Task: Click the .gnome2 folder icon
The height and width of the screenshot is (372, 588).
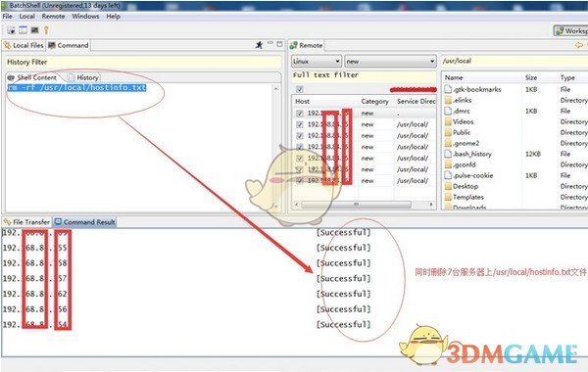Action: pos(448,143)
